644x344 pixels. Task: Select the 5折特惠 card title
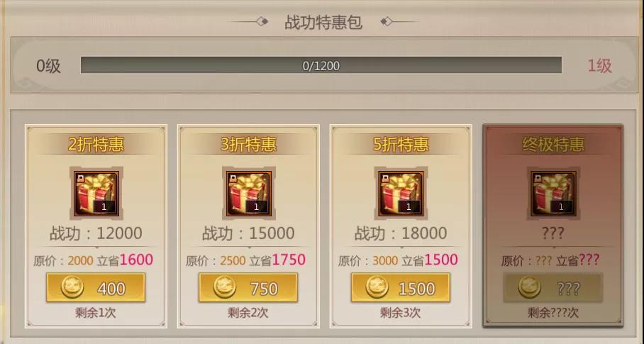pos(401,145)
